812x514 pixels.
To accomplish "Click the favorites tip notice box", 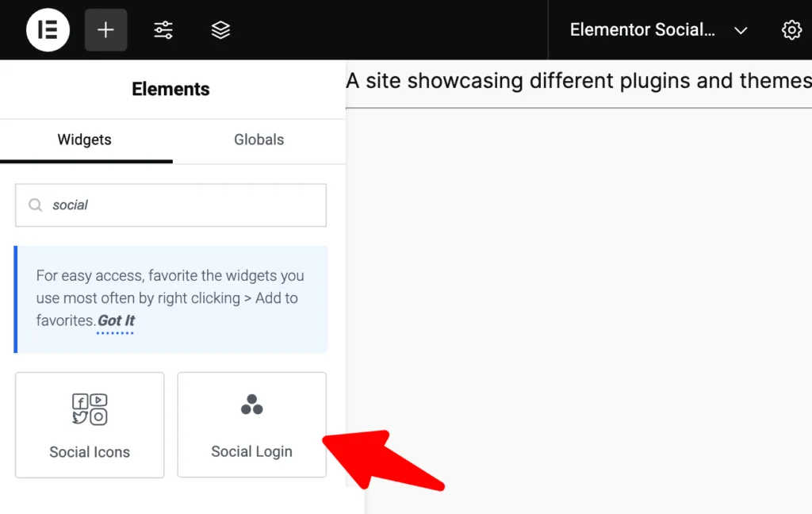I will [x=171, y=300].
